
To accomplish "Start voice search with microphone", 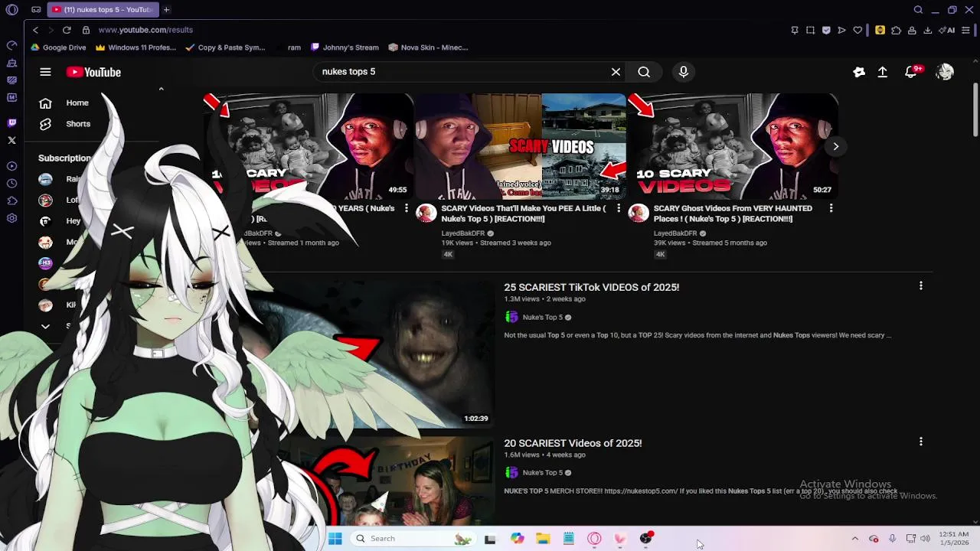I will (x=684, y=72).
